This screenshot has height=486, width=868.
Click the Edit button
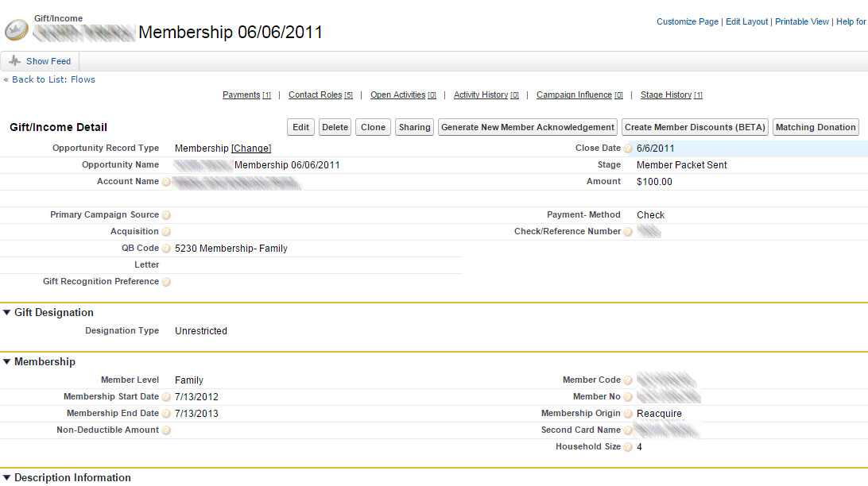pyautogui.click(x=300, y=127)
